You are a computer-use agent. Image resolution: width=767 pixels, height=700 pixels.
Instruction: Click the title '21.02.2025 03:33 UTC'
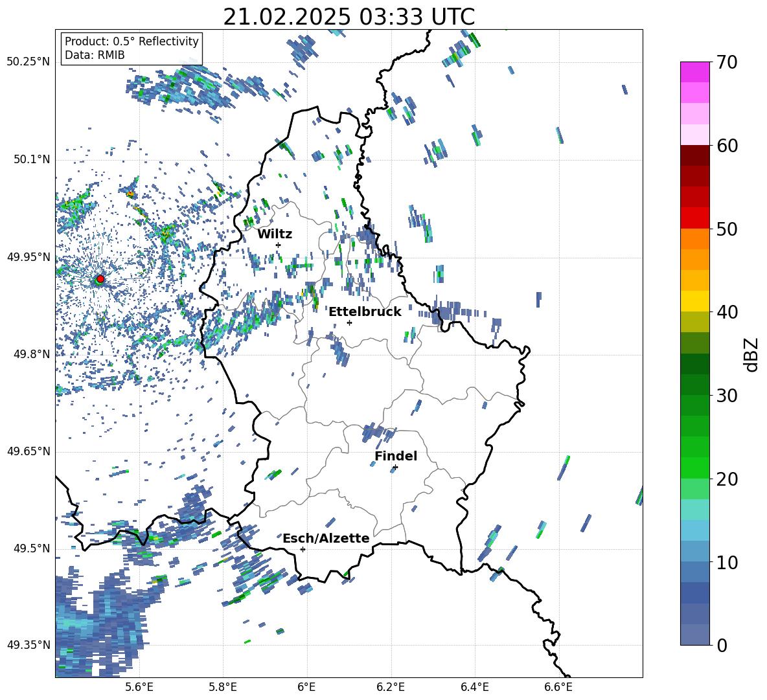(349, 17)
